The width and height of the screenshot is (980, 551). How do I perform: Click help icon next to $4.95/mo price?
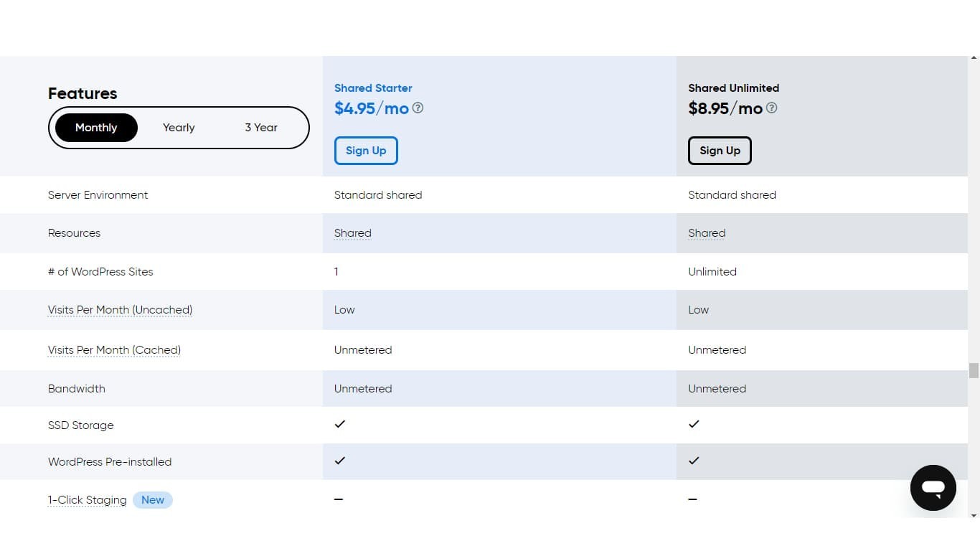click(x=418, y=108)
